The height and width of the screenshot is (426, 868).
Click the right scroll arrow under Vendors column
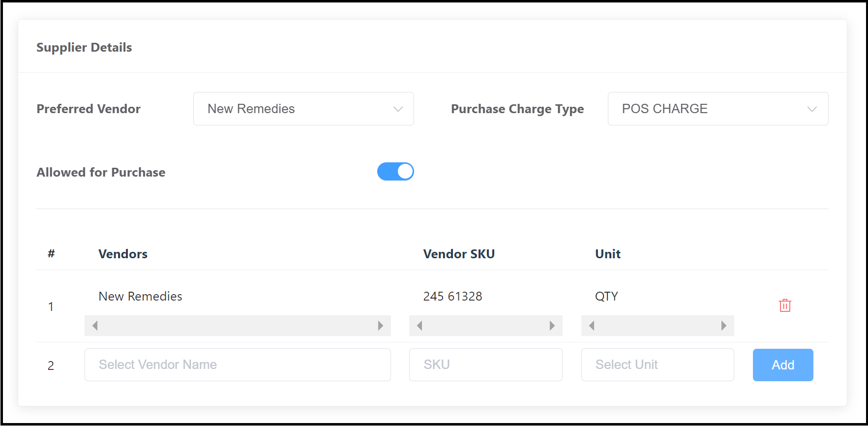380,325
